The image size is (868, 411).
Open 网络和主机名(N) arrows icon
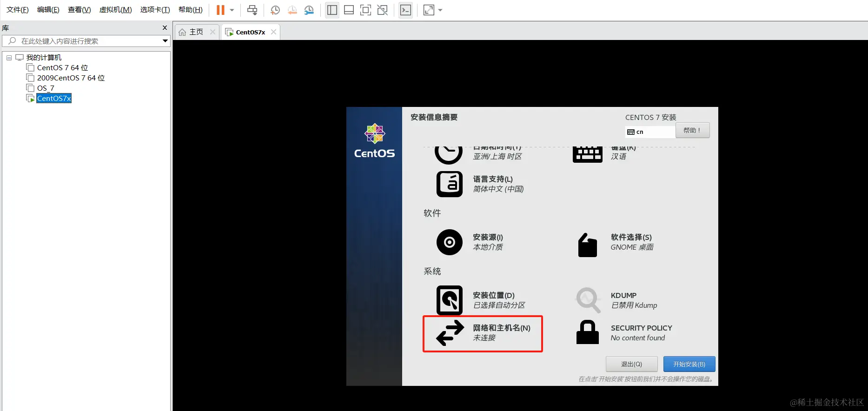[x=450, y=333]
